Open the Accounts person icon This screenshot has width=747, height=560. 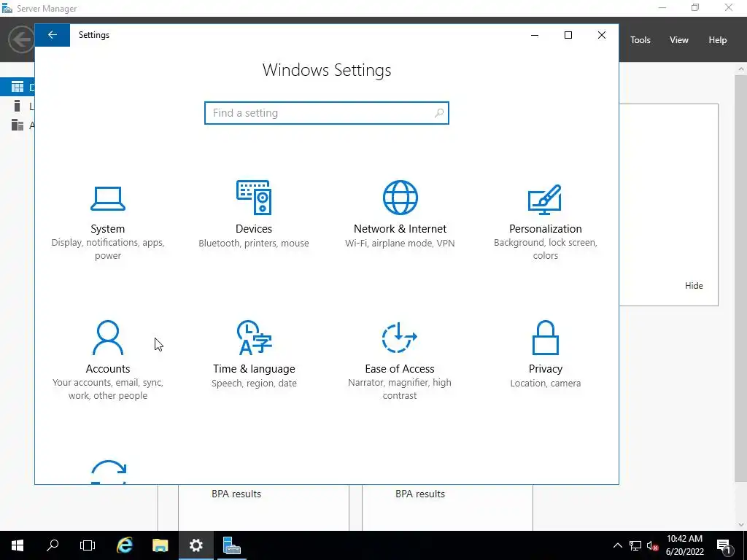click(108, 338)
